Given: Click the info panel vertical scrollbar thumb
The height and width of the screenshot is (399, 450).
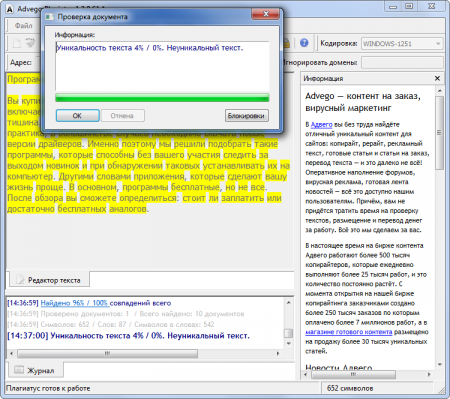Looking at the screenshot, I should (x=439, y=133).
